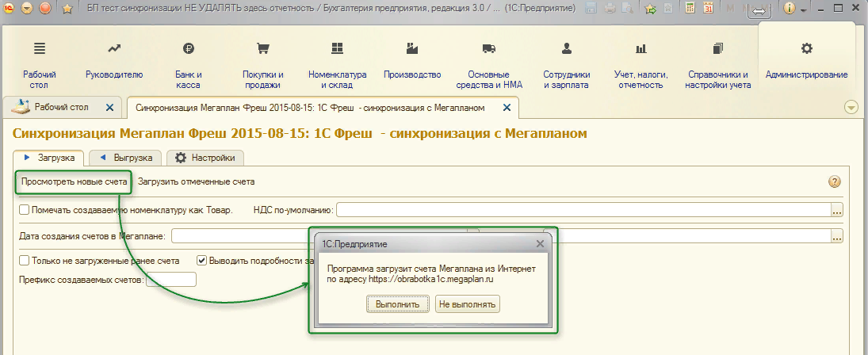Switch to the Настройки tab
Screen dimensions: 868x355
[x=205, y=158]
